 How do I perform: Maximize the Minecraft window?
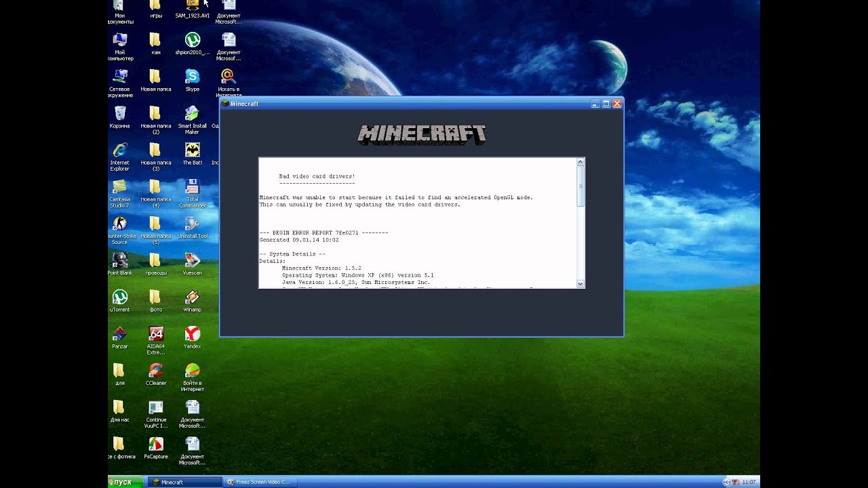(x=606, y=104)
